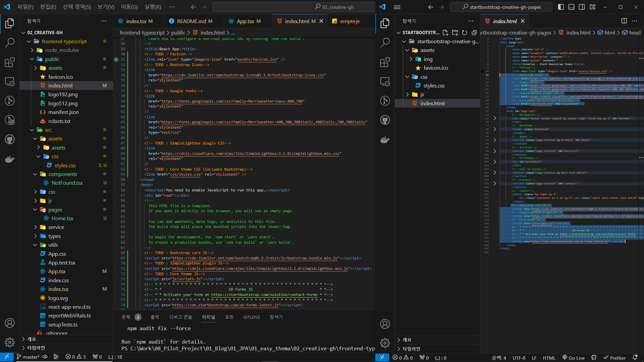The width and height of the screenshot is (644, 362).
Task: Toggle bottom panel layout button
Action: pos(571,7)
